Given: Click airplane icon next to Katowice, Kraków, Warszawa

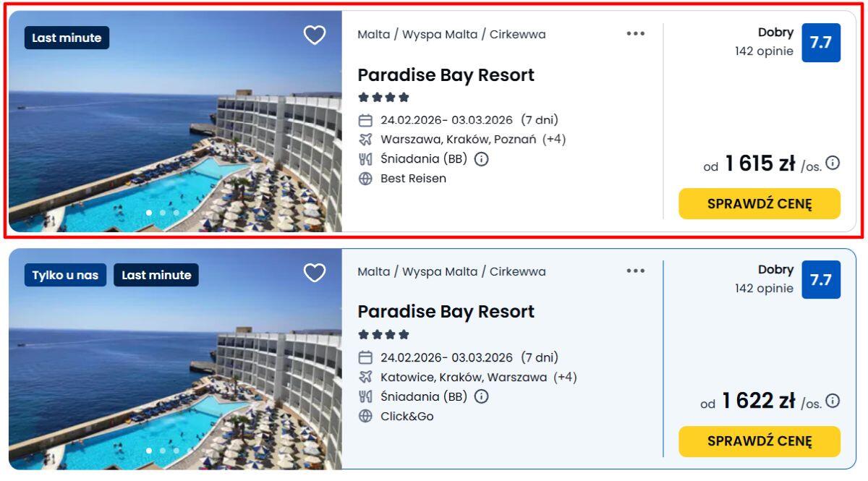Looking at the screenshot, I should pyautogui.click(x=365, y=377).
